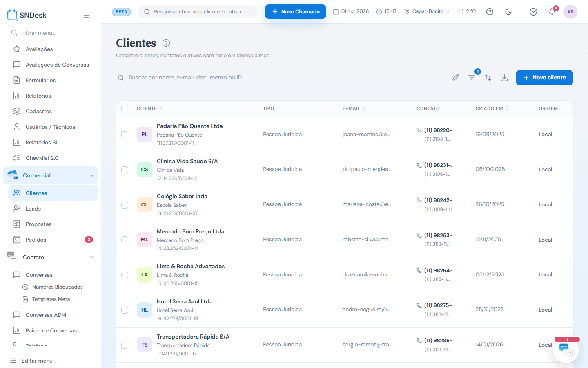The image size is (588, 368).
Task: Sort by the CRIADO EM column header
Action: pyautogui.click(x=492, y=108)
